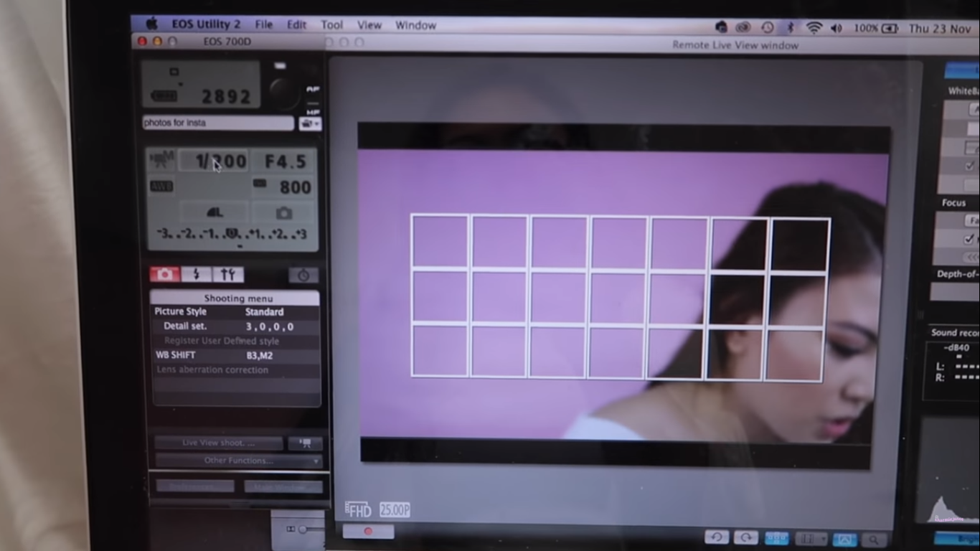Open the Tool menu
Image resolution: width=980 pixels, height=551 pixels.
pyautogui.click(x=331, y=25)
